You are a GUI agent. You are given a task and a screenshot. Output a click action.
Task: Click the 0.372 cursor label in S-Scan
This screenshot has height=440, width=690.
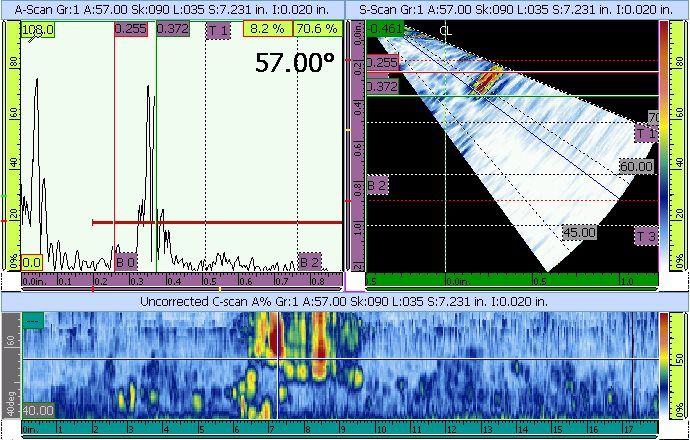coord(383,87)
